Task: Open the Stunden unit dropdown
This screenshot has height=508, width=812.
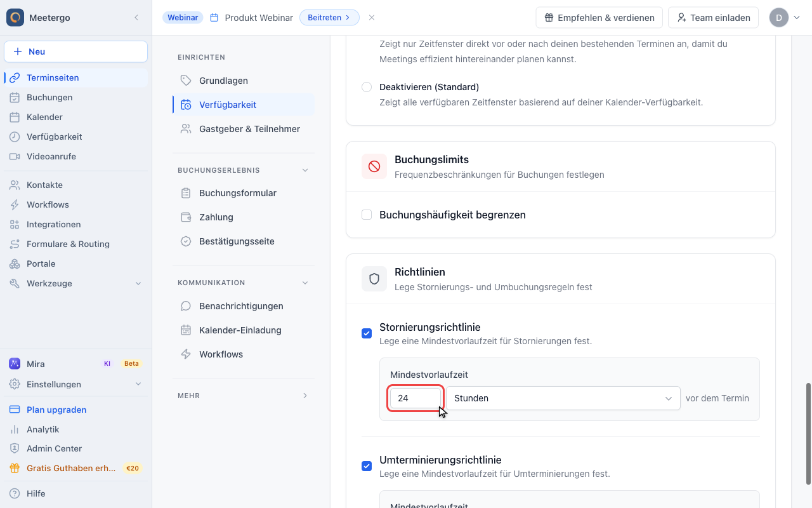Action: 563,398
